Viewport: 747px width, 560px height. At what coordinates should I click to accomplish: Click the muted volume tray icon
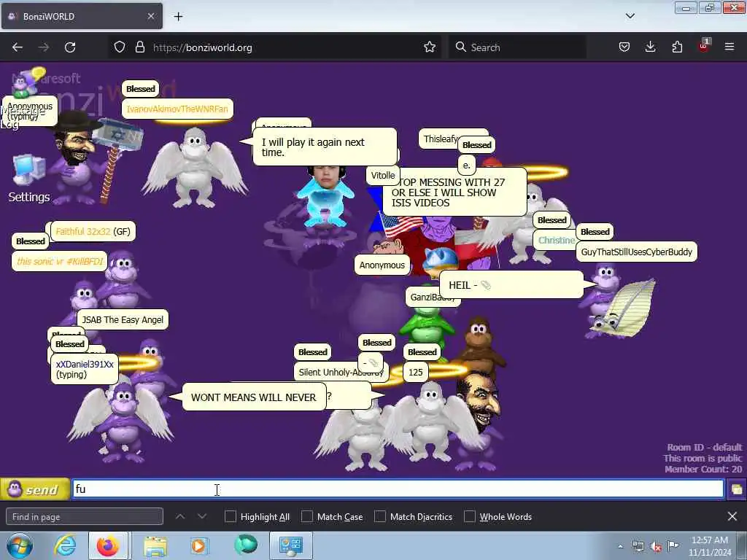pyautogui.click(x=656, y=547)
